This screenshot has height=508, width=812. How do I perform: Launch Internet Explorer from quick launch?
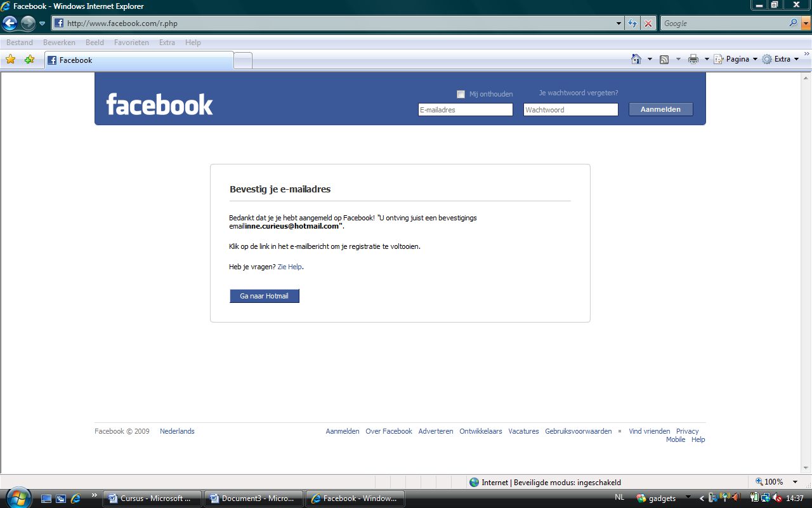pos(76,498)
